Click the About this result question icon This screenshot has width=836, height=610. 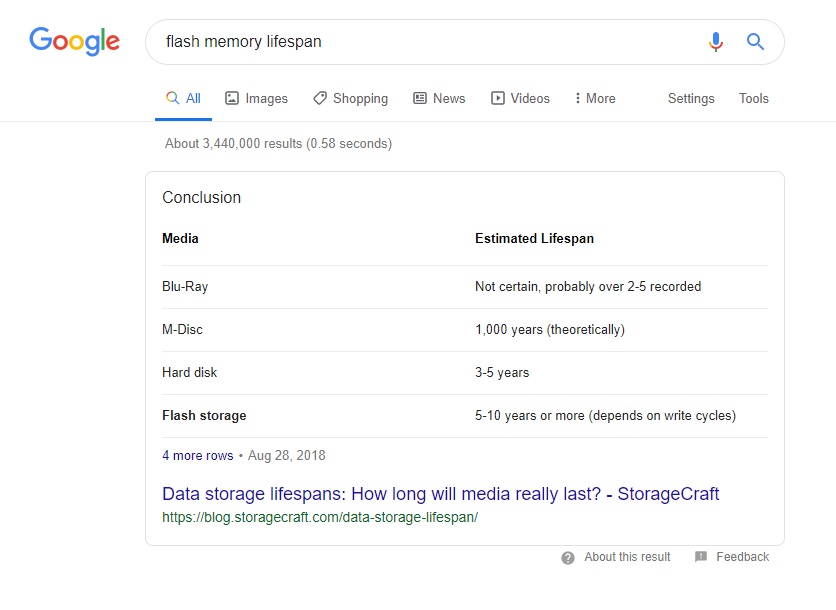coord(568,557)
